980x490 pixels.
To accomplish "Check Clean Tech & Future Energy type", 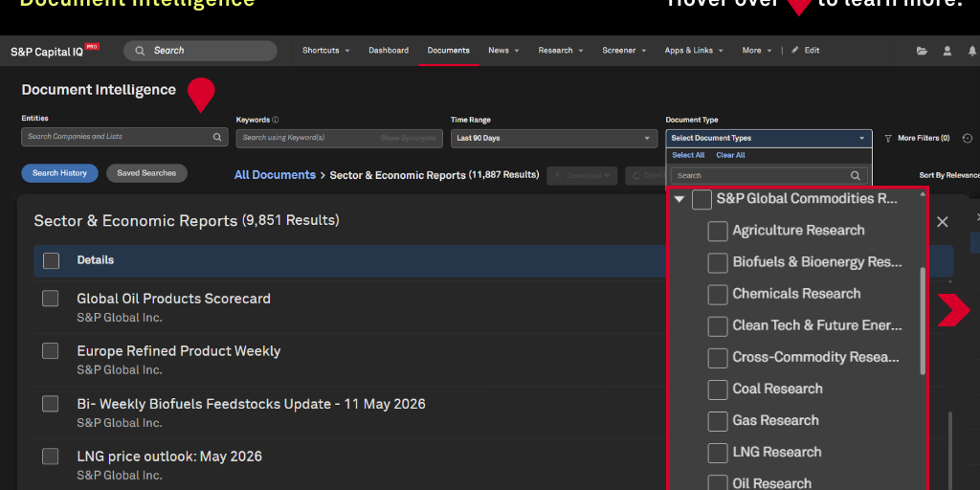I will pyautogui.click(x=718, y=326).
